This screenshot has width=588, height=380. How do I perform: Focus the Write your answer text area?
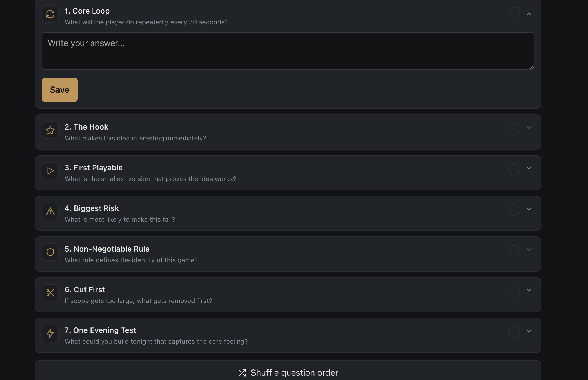288,51
